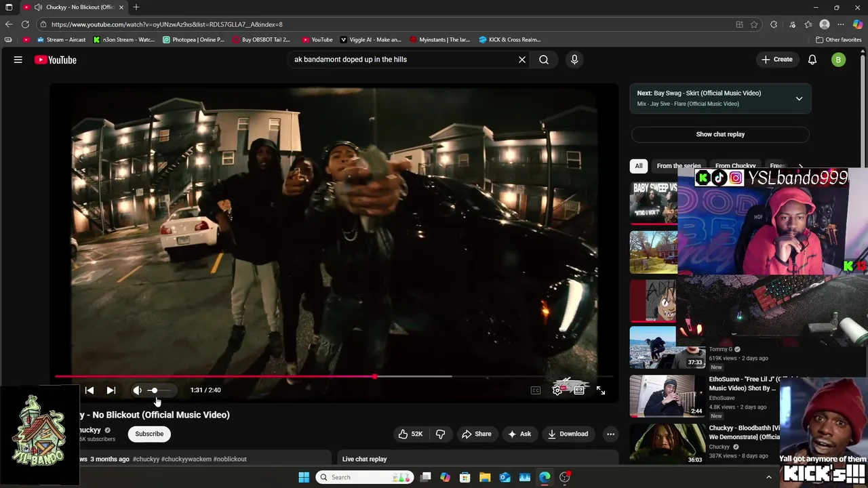Clear the search query with X
868x488 pixels.
click(522, 60)
